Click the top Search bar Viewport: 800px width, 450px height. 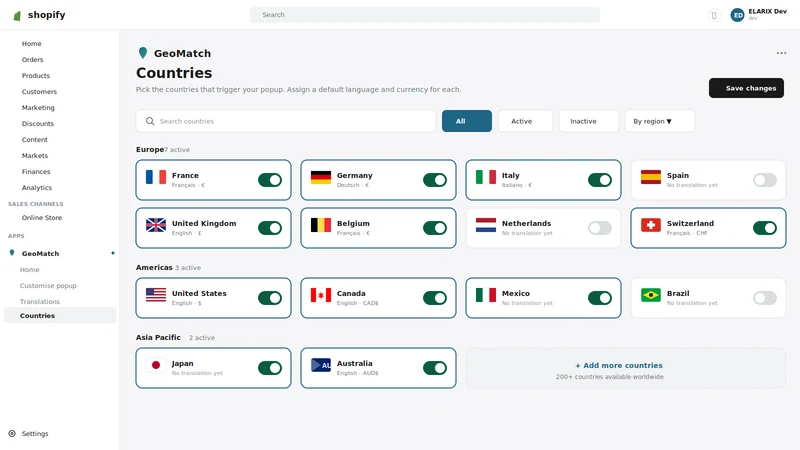pos(424,15)
